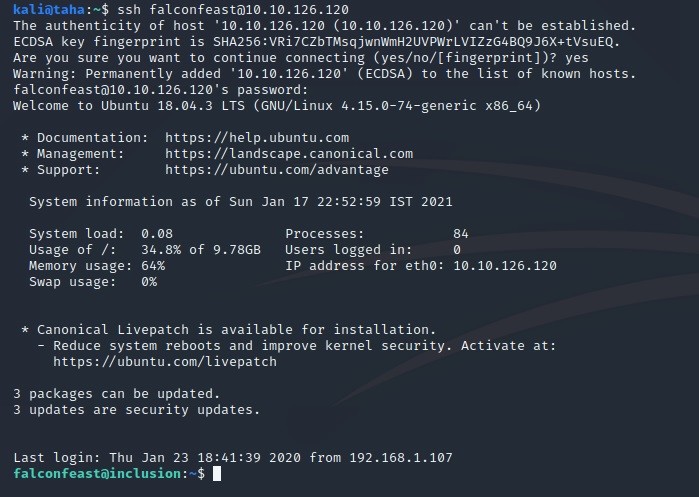This screenshot has width=699, height=497.
Task: Click the Memory usage 64% value
Action: tap(153, 266)
